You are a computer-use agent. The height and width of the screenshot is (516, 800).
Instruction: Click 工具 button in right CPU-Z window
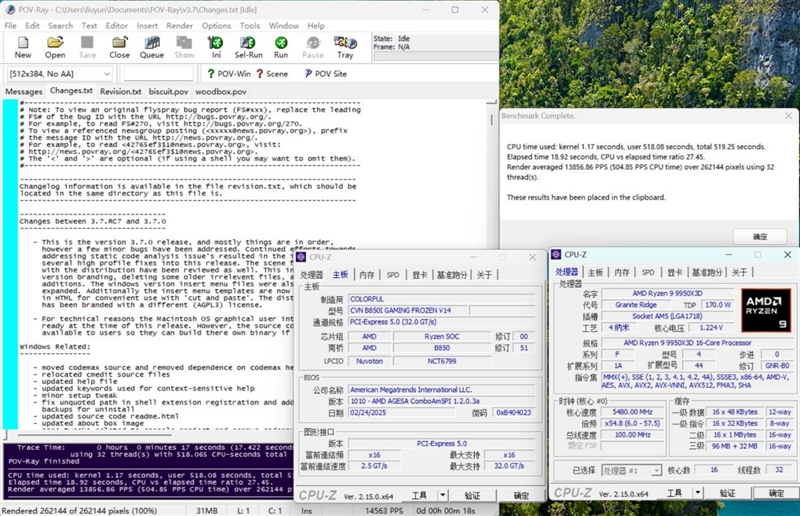coord(674,493)
